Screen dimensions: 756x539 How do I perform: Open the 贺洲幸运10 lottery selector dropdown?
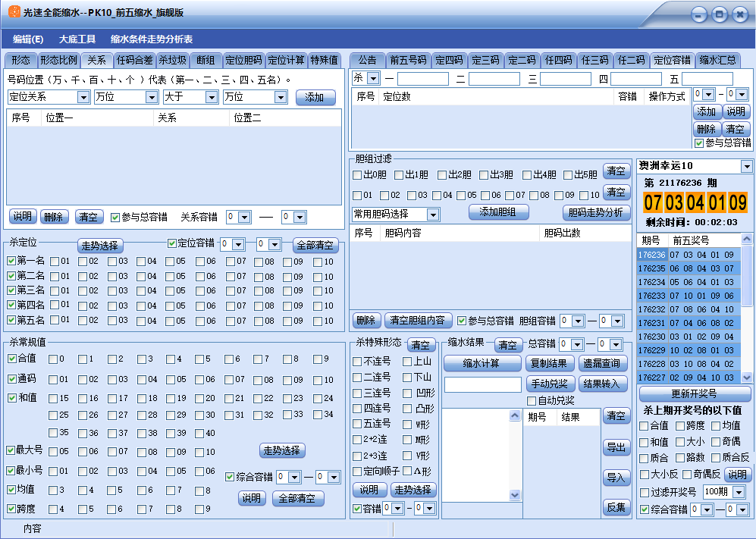(x=746, y=166)
